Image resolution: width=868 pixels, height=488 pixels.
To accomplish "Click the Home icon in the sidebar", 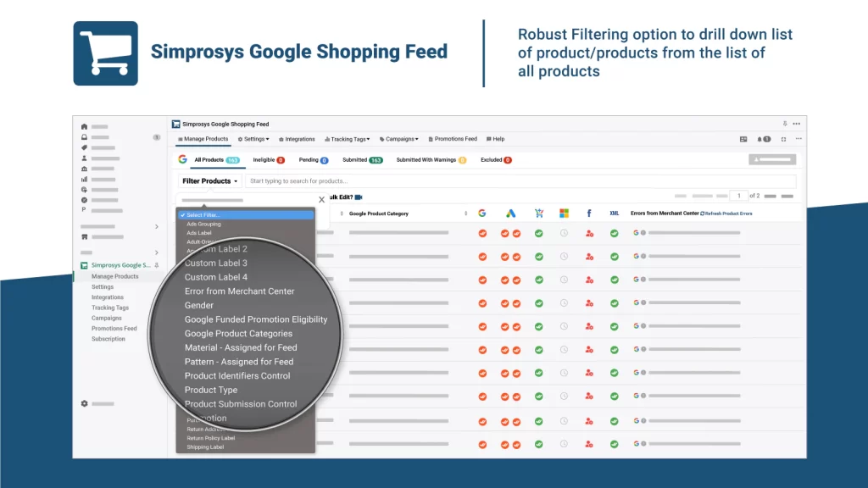I will (x=84, y=126).
